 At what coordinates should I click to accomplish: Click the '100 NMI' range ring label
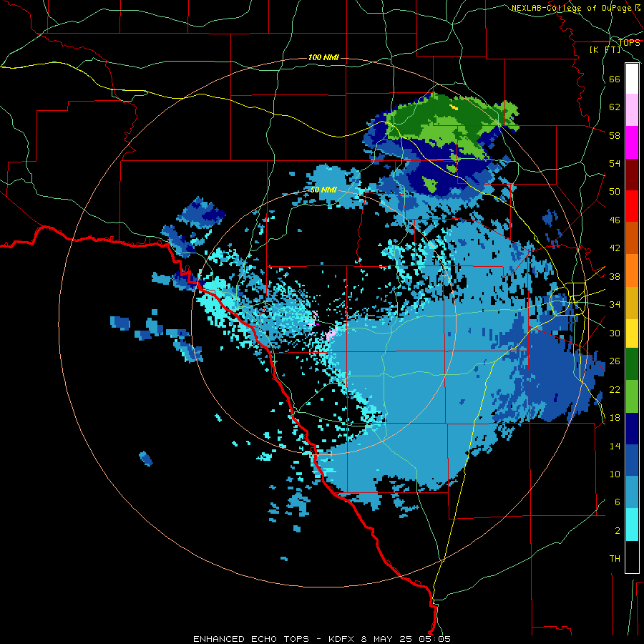click(x=323, y=57)
